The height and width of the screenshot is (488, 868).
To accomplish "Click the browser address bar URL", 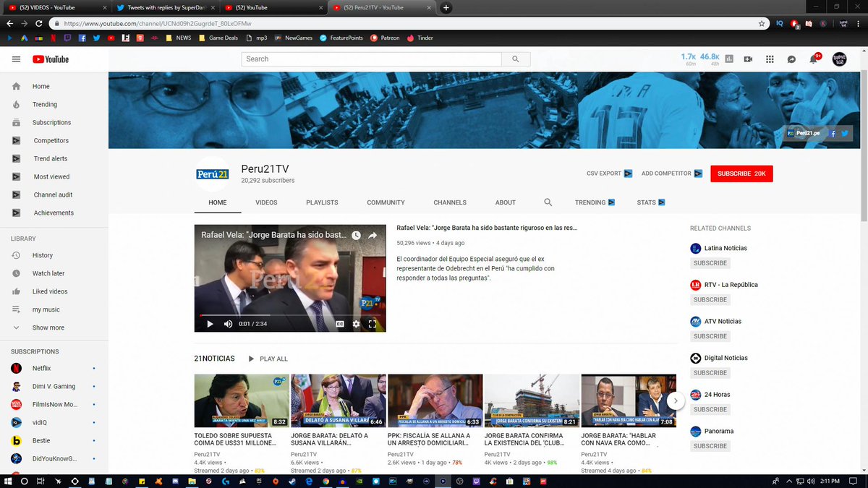I will tap(158, 23).
